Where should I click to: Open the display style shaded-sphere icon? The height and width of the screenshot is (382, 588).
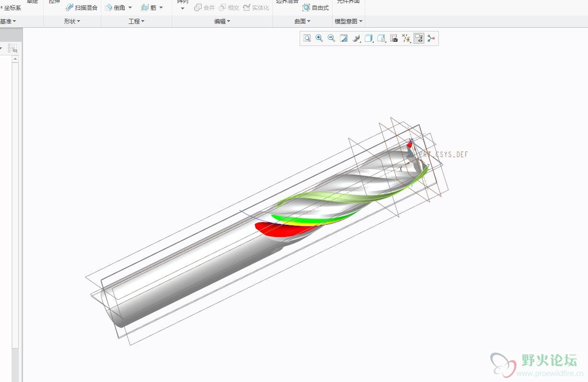coord(356,38)
